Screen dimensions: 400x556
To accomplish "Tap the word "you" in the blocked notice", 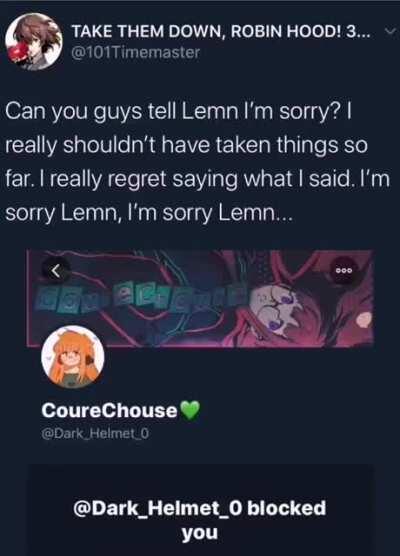I will [x=199, y=533].
